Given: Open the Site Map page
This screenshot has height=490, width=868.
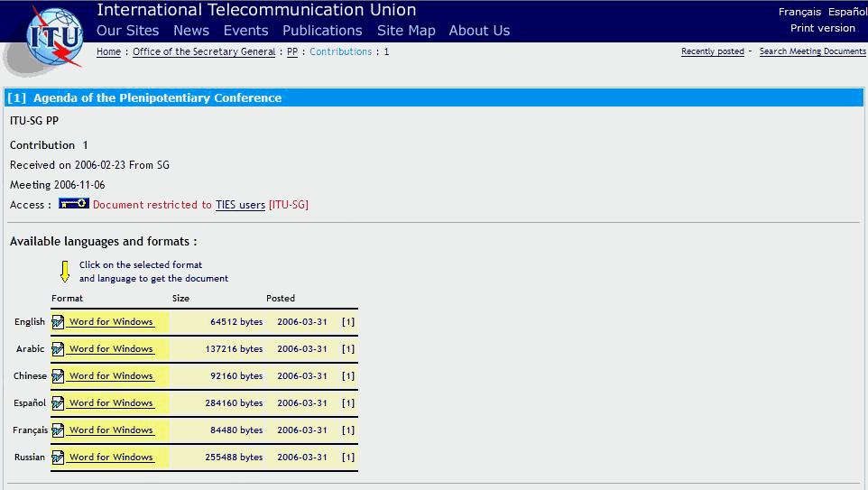Looking at the screenshot, I should click(406, 31).
